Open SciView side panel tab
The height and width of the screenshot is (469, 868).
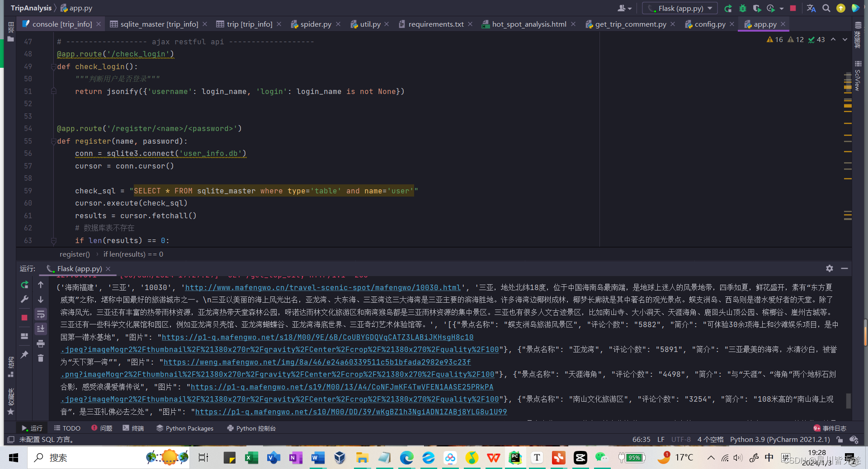[x=858, y=76]
